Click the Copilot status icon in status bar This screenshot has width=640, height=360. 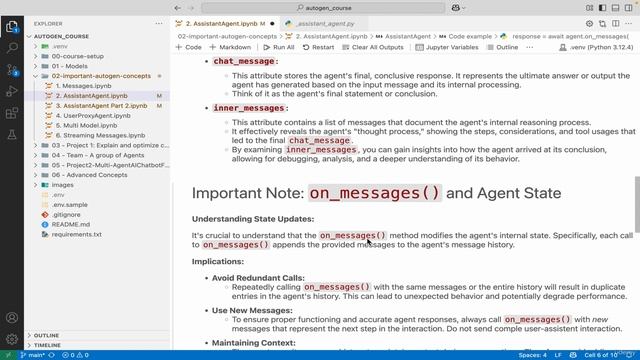click(573, 355)
